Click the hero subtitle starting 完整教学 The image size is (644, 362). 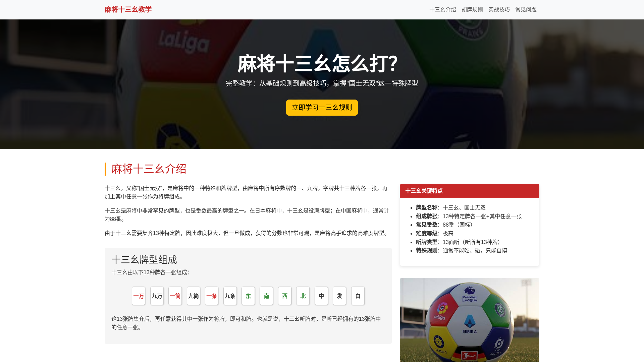(322, 83)
